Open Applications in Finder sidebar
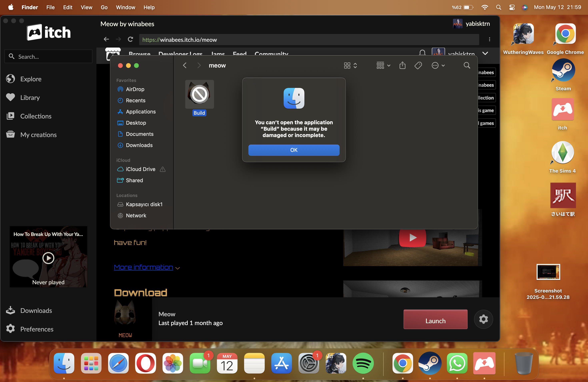588x382 pixels. 141,111
